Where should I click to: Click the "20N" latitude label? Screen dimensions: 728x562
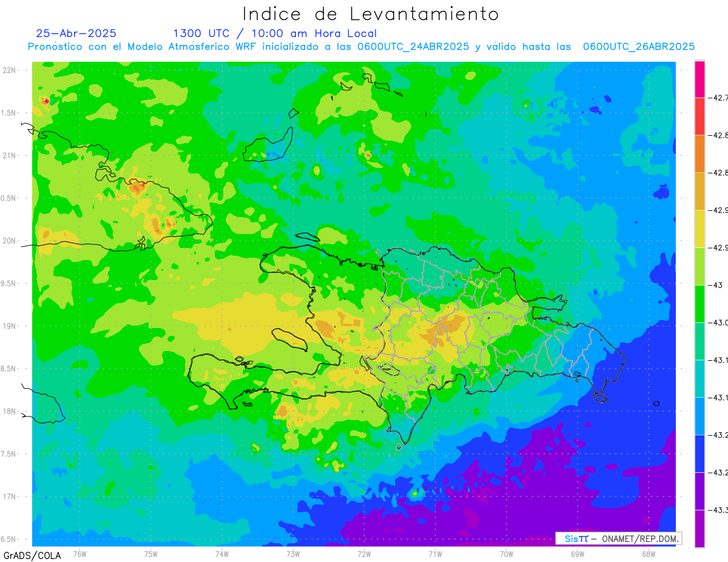9,241
